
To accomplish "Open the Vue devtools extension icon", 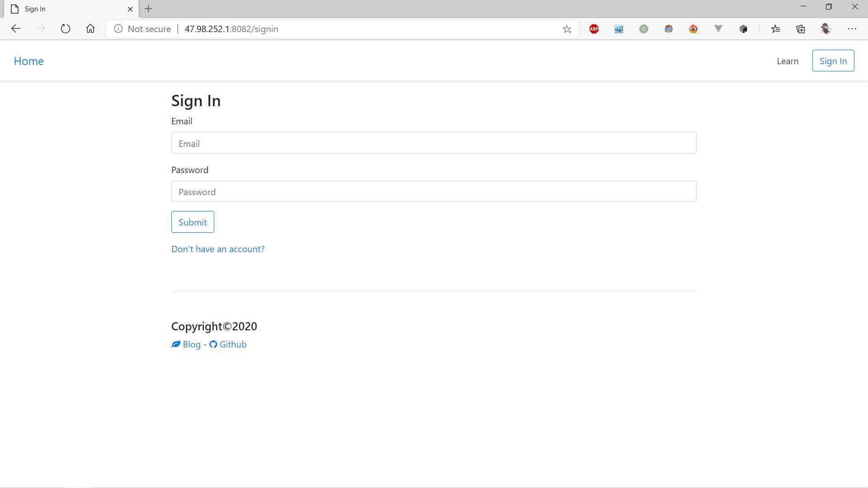I will [x=718, y=29].
